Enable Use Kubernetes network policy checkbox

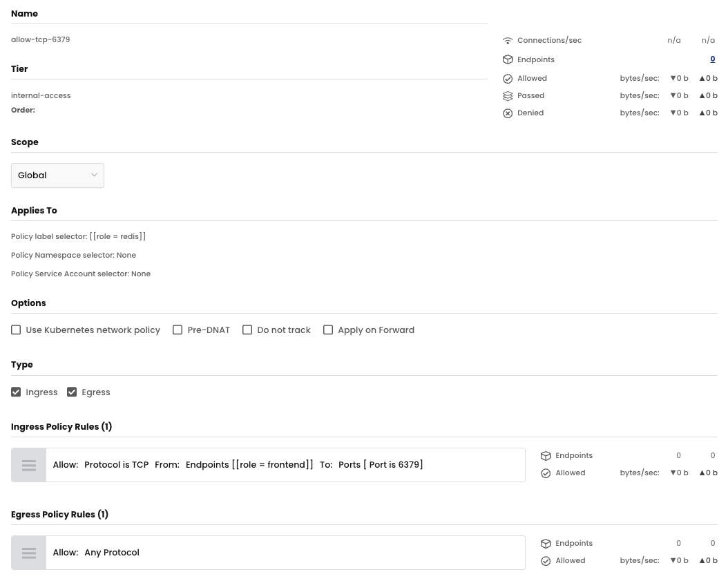(x=16, y=330)
